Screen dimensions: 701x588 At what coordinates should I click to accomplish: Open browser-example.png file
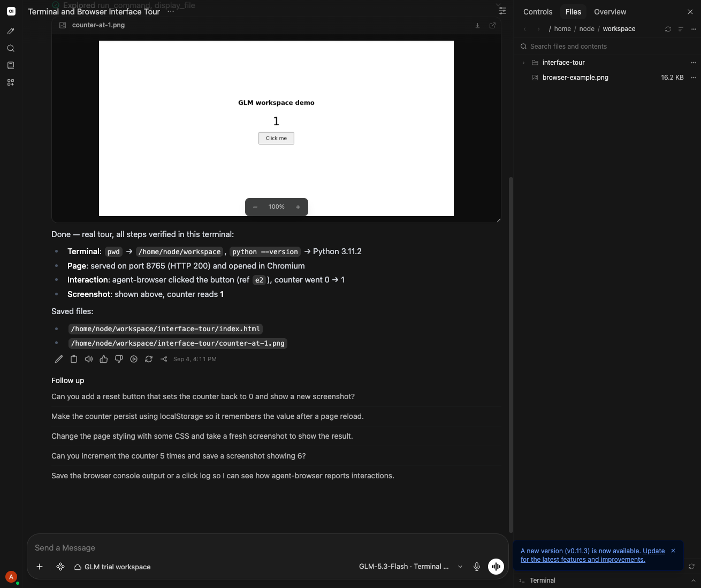point(575,78)
